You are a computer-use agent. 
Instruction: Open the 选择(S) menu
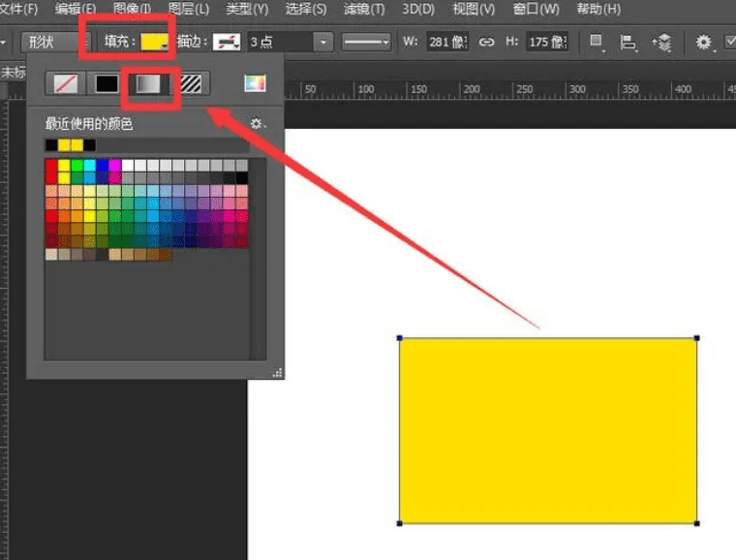click(x=306, y=9)
